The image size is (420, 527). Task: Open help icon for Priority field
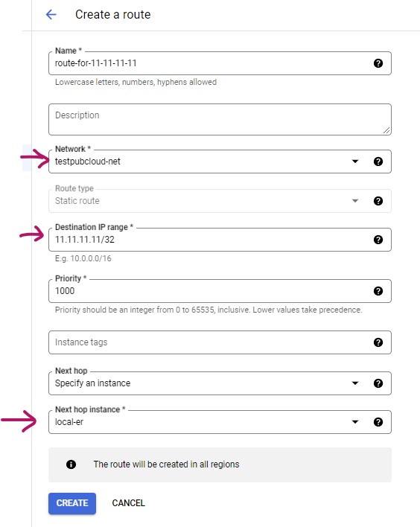(378, 291)
